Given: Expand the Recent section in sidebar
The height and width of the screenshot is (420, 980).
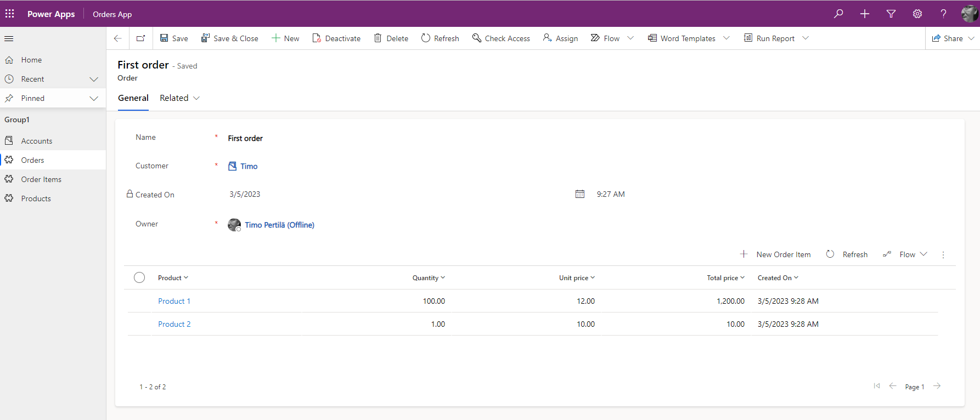Looking at the screenshot, I should pyautogui.click(x=94, y=79).
